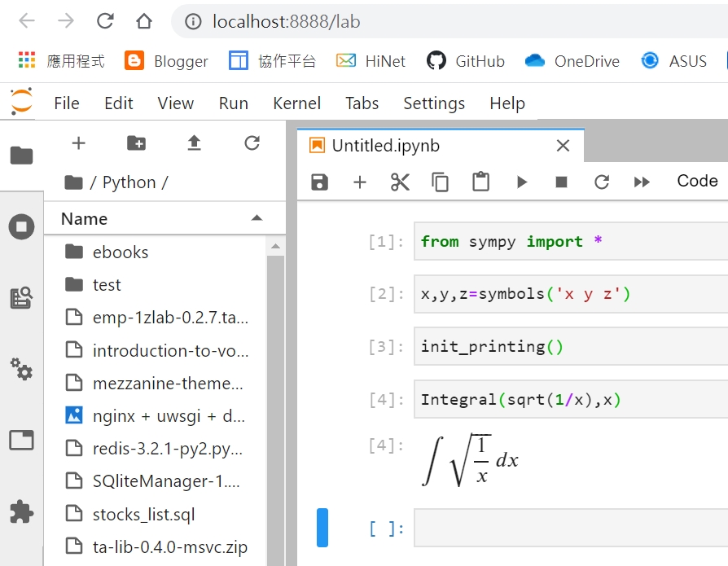
Task: Open the OneDrive bookmark
Action: [x=572, y=61]
